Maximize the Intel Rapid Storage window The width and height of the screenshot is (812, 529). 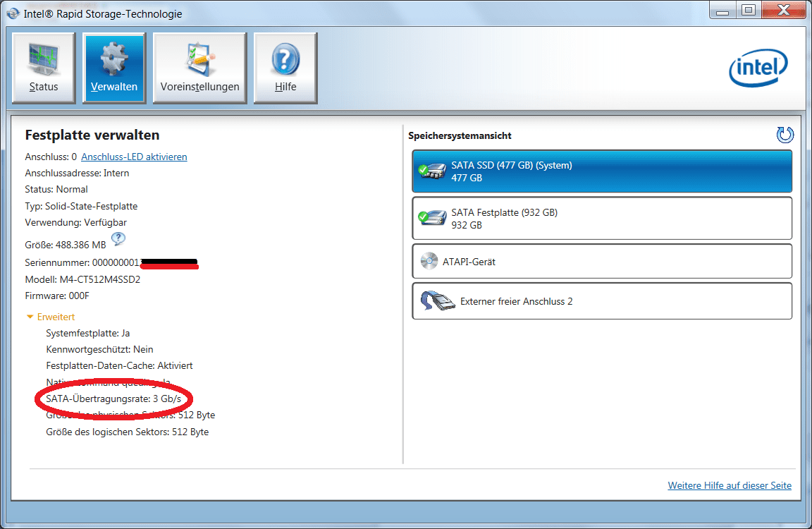749,11
